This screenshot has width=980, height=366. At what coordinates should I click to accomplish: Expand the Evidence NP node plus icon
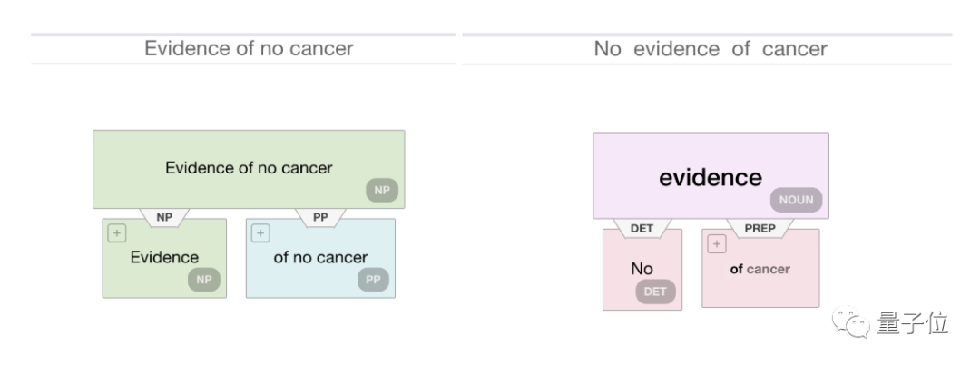[117, 234]
